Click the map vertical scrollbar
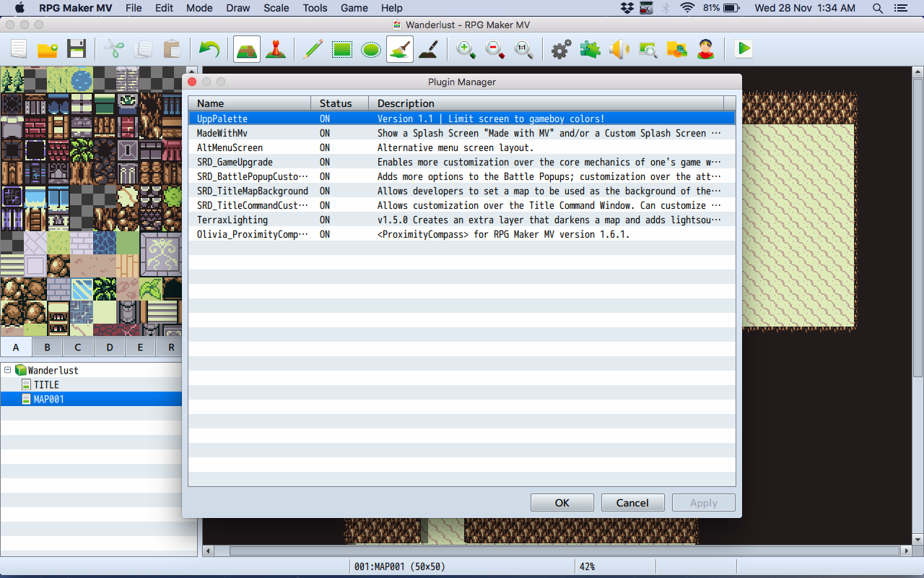This screenshot has height=578, width=924. click(918, 305)
